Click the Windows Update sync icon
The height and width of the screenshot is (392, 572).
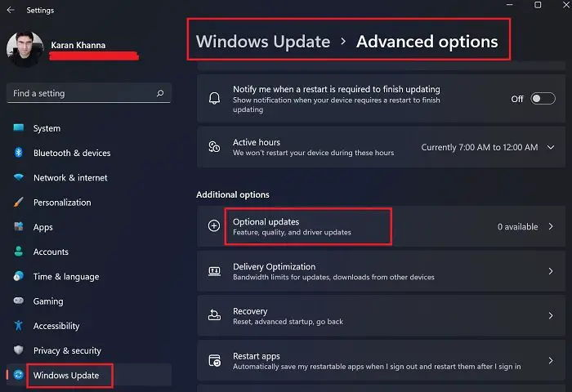19,375
